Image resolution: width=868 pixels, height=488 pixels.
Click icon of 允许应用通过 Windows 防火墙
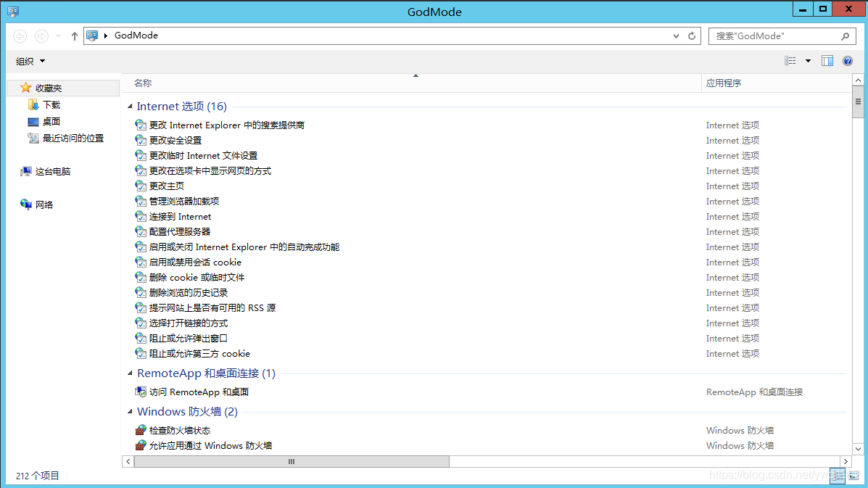(x=141, y=445)
